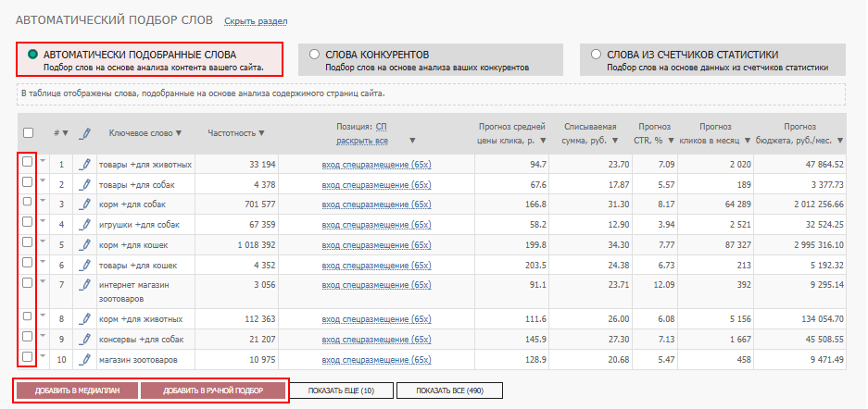Image resolution: width=868 pixels, height=409 pixels.
Task: Click «Показать все (490)» button
Action: click(x=449, y=390)
